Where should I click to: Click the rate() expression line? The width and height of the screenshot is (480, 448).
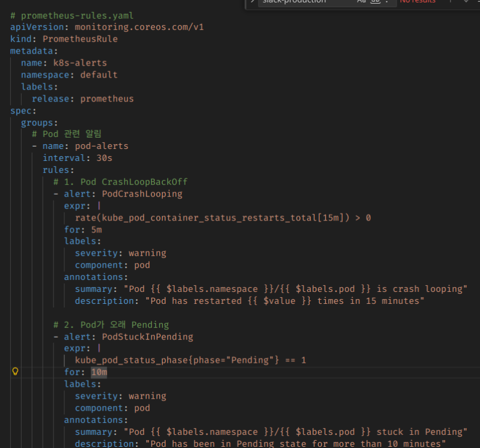click(222, 217)
